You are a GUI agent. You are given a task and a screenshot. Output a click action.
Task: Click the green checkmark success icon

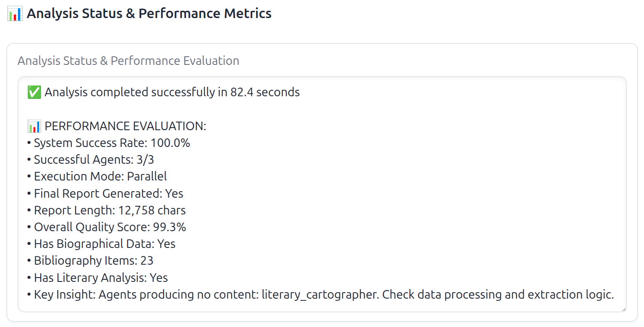[x=34, y=92]
